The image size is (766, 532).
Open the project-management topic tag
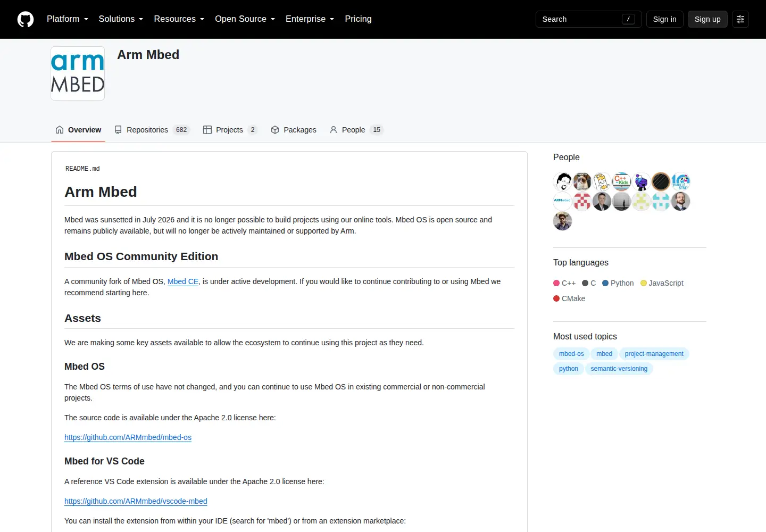coord(654,354)
